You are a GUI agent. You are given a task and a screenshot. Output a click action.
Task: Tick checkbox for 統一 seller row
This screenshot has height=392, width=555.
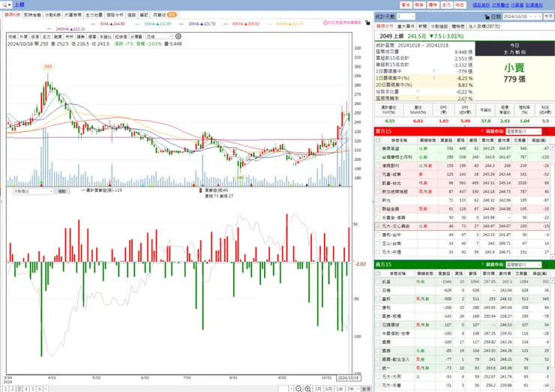coord(378,368)
